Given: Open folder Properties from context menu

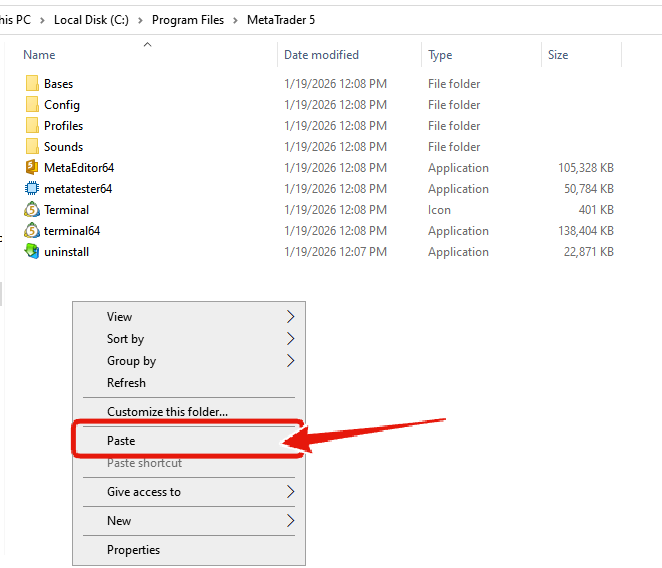Looking at the screenshot, I should click(189, 550).
